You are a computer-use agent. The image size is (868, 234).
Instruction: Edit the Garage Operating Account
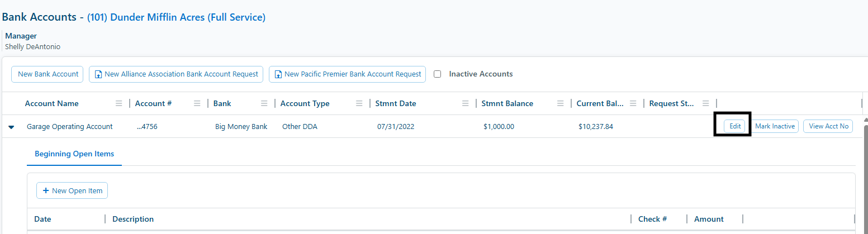pyautogui.click(x=735, y=126)
